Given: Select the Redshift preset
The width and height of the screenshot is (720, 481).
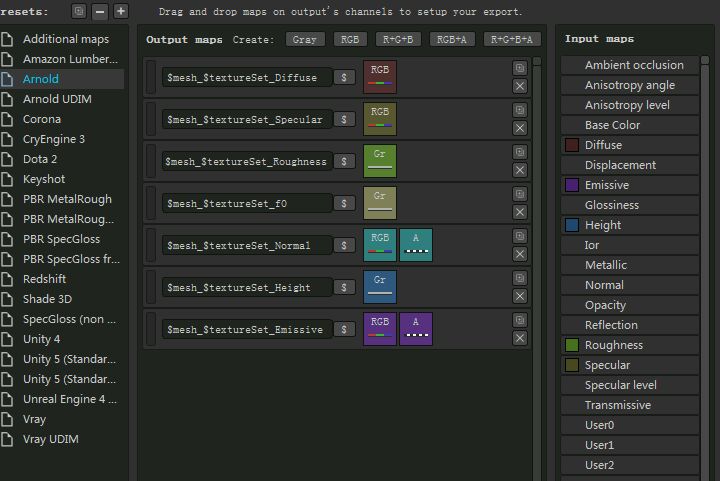Looking at the screenshot, I should (x=46, y=279).
